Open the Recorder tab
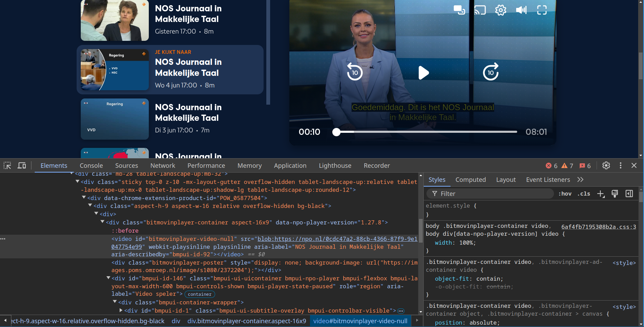 [377, 166]
